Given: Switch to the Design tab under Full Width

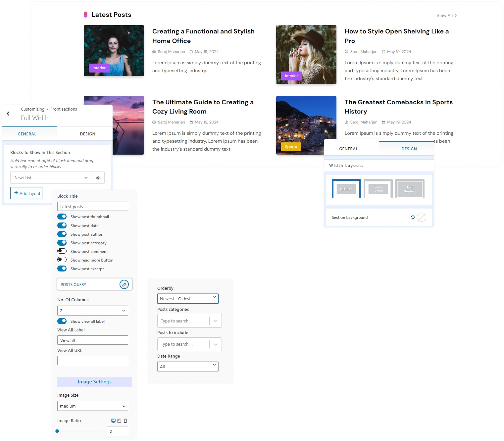Looking at the screenshot, I should click(87, 134).
